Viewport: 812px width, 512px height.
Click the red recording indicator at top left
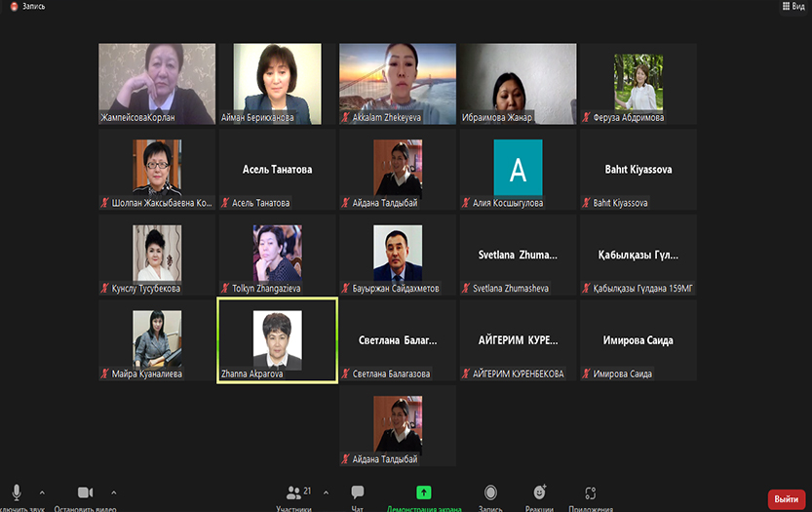point(8,5)
